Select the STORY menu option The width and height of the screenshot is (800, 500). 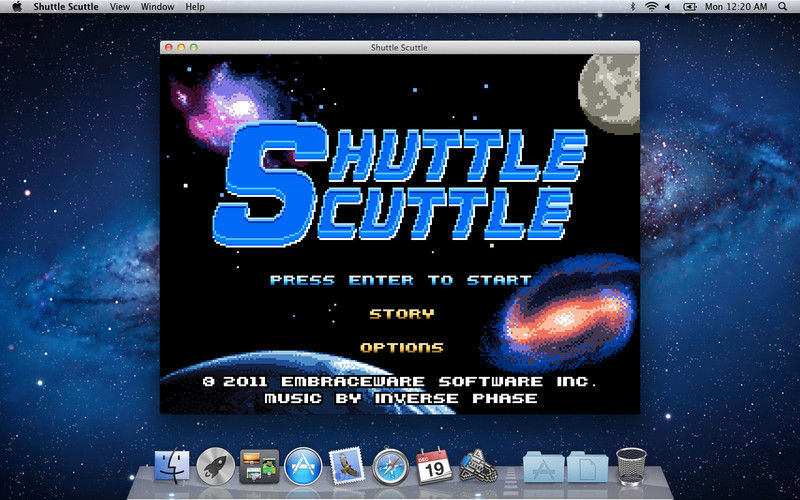402,314
